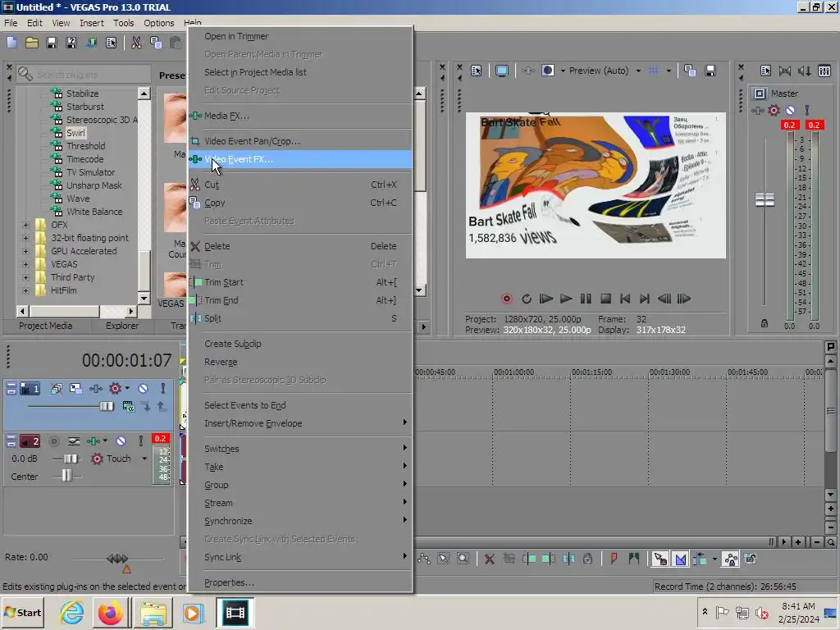840x630 pixels.
Task: Toggle Ignore Event Grouping button
Action: click(751, 559)
